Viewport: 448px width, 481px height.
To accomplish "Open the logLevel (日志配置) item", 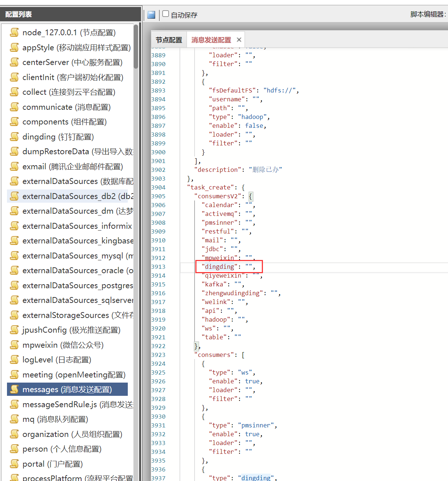I will pos(57,359).
